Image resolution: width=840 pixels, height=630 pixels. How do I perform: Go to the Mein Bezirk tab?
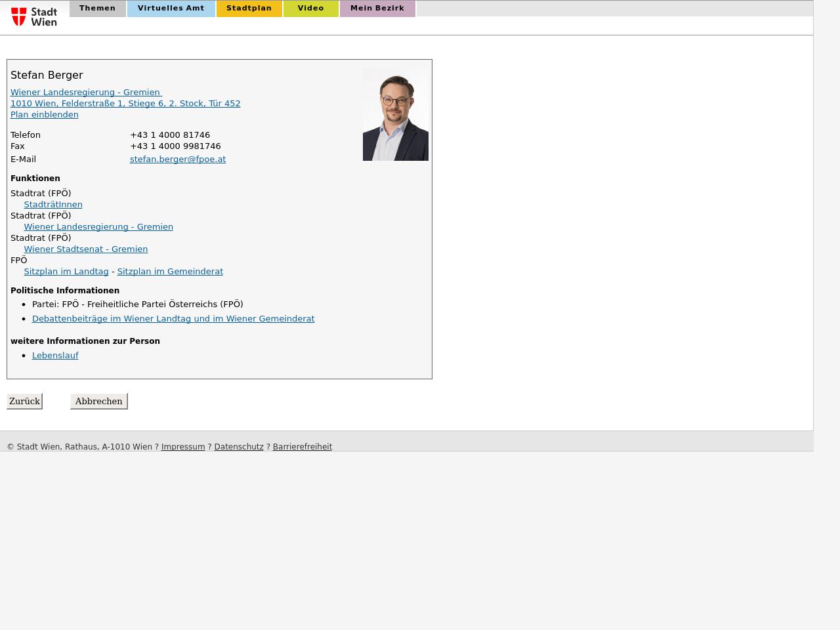point(377,9)
